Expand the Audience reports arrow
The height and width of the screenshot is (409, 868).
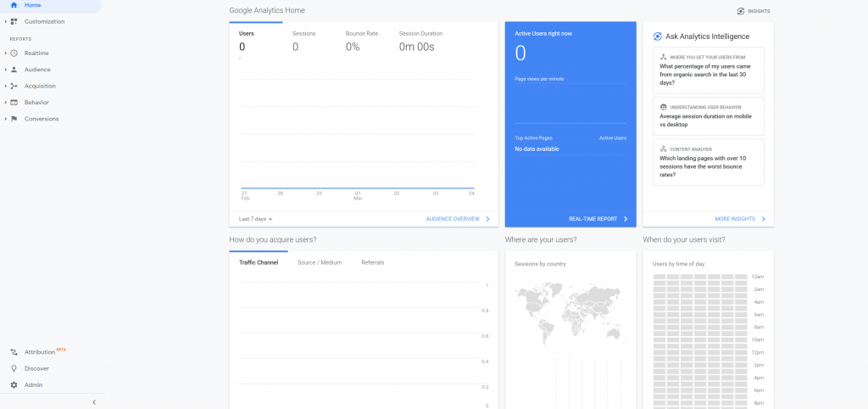6,70
